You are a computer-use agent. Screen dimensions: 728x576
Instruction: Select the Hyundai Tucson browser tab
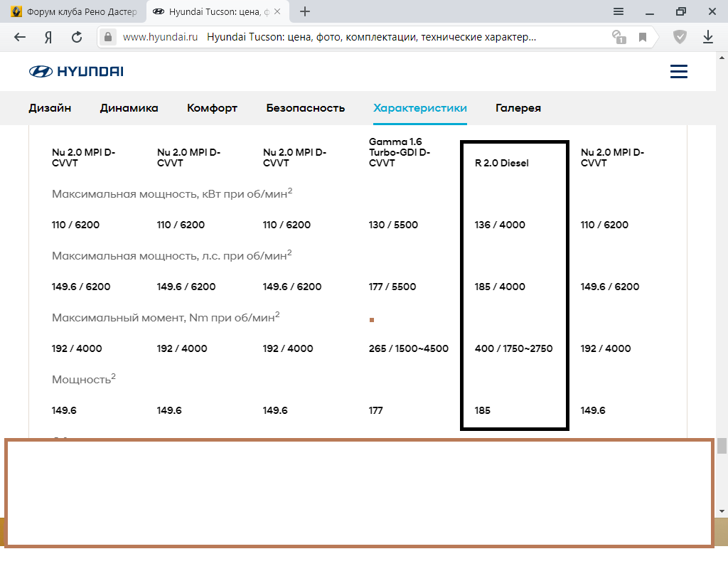point(218,11)
